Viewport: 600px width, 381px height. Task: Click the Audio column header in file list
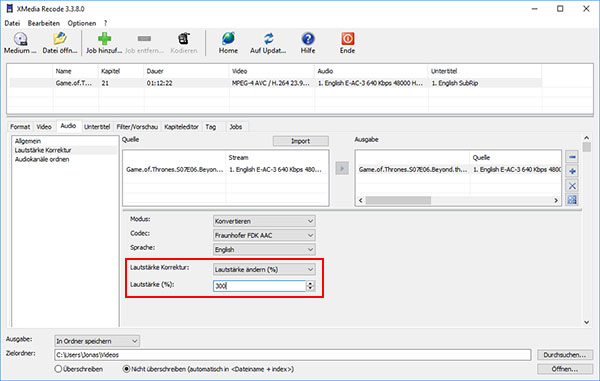[x=325, y=71]
